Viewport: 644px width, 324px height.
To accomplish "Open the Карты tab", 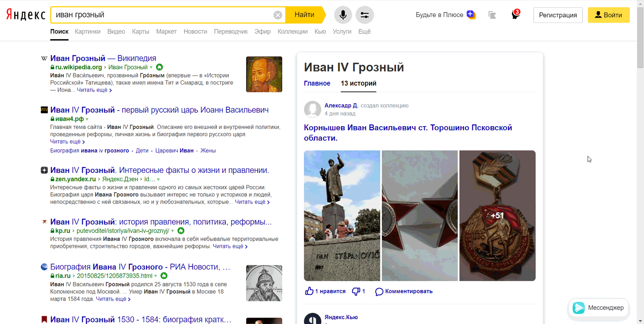I will click(x=140, y=31).
